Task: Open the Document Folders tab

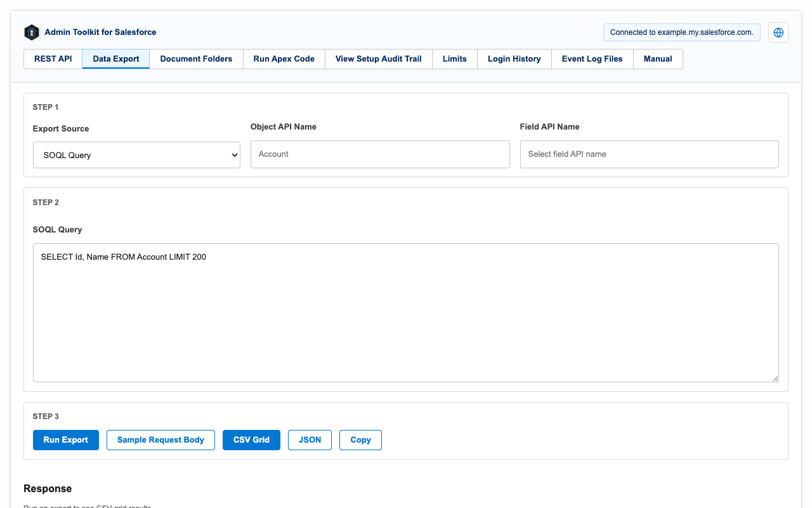Action: coord(196,59)
